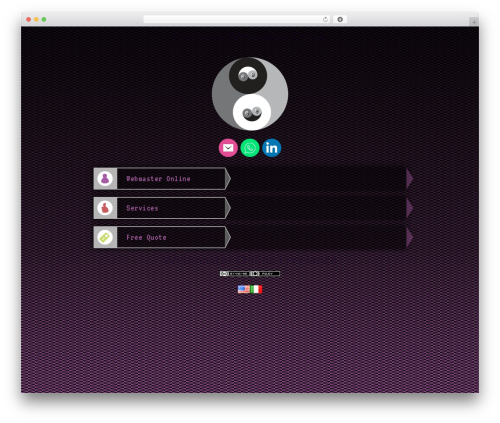Click the green tag icon beside Free Quote
Screen dimensions: 500x423
pyautogui.click(x=105, y=237)
